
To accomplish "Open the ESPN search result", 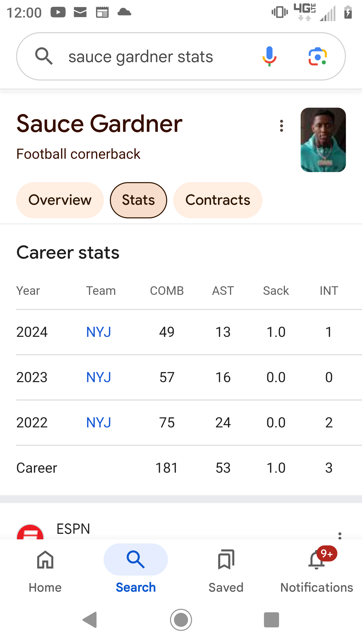I will 73,529.
